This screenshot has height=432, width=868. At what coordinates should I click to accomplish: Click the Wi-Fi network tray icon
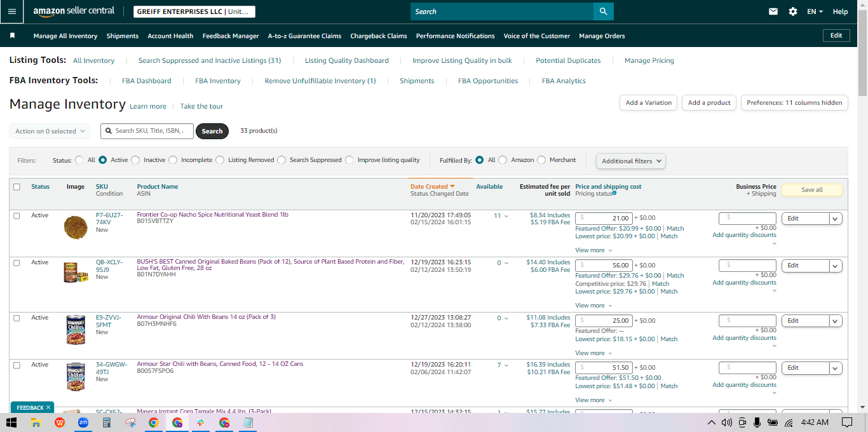(x=789, y=422)
